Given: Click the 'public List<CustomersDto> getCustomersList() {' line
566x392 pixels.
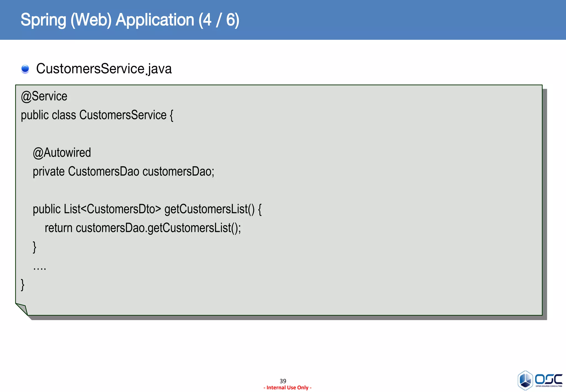Looking at the screenshot, I should (x=147, y=209).
